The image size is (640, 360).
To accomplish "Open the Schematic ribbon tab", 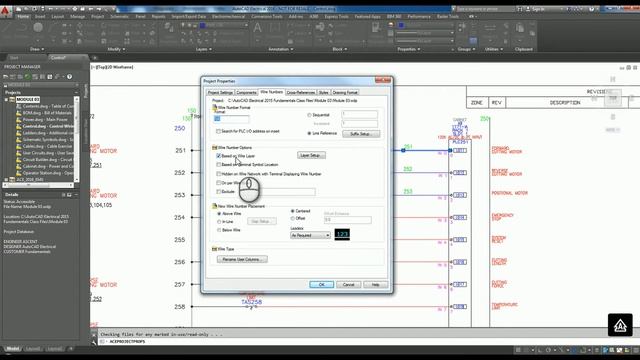I will click(x=119, y=17).
